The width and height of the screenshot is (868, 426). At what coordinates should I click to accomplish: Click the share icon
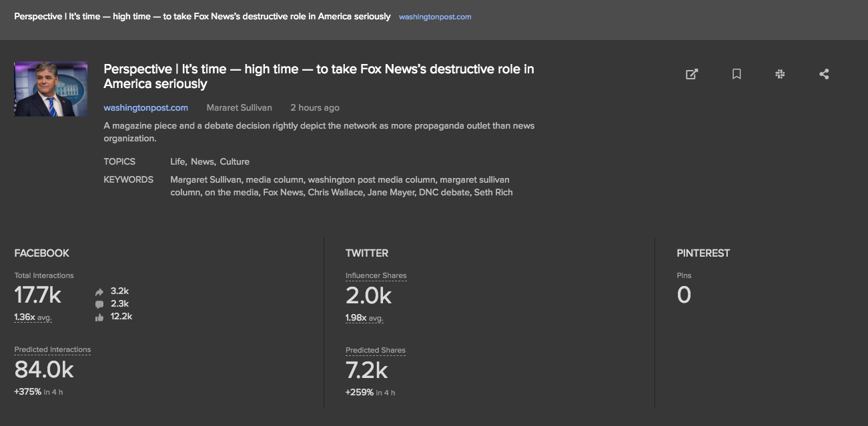point(824,75)
